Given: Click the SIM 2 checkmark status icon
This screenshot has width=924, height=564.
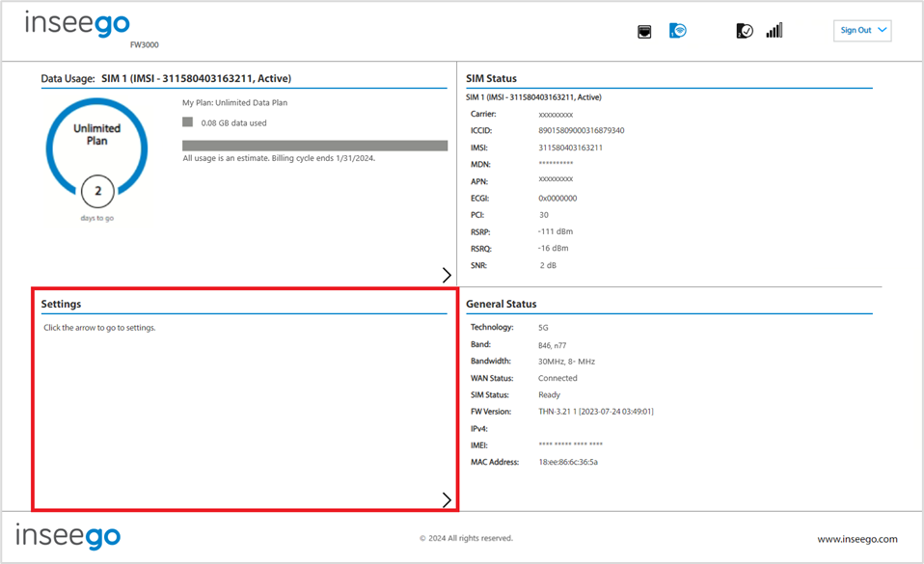Looking at the screenshot, I should [x=745, y=31].
